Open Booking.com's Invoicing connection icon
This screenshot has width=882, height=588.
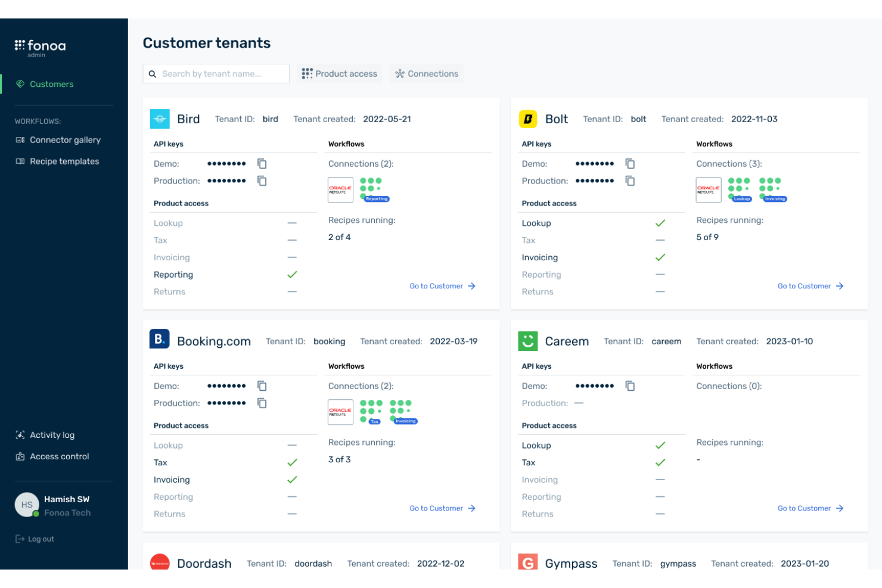point(403,412)
